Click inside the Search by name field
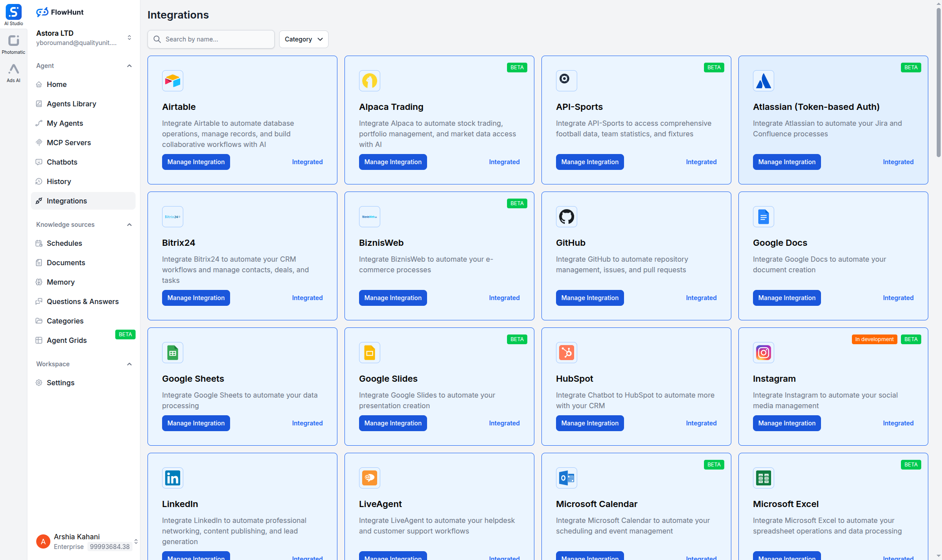Viewport: 942px width, 560px height. click(211, 39)
